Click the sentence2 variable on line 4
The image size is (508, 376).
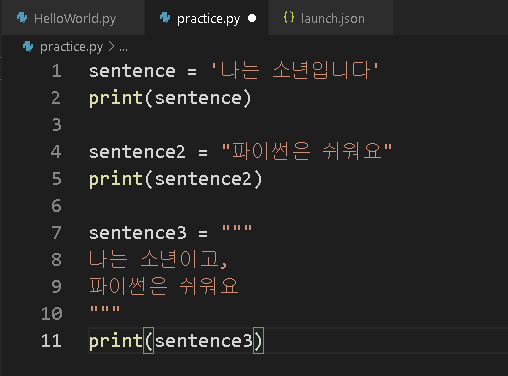[137, 152]
